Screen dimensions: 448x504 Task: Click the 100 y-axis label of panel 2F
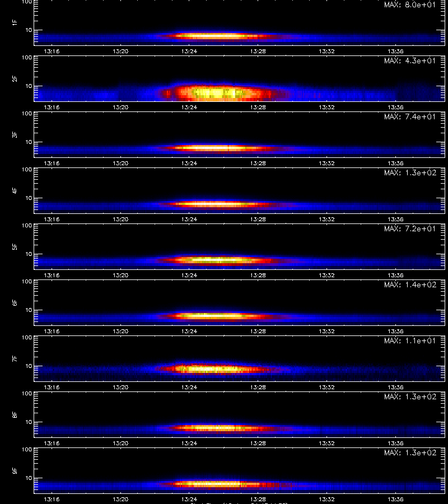click(27, 58)
